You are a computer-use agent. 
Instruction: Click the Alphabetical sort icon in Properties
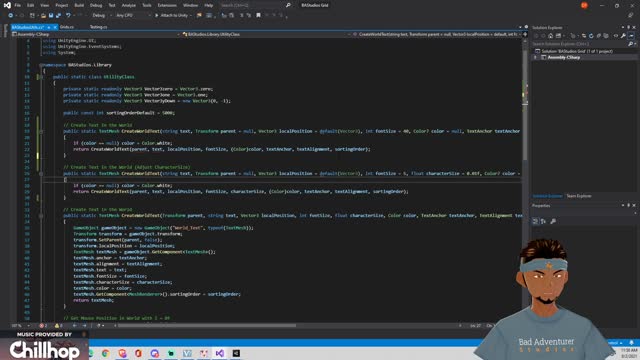coord(543,221)
